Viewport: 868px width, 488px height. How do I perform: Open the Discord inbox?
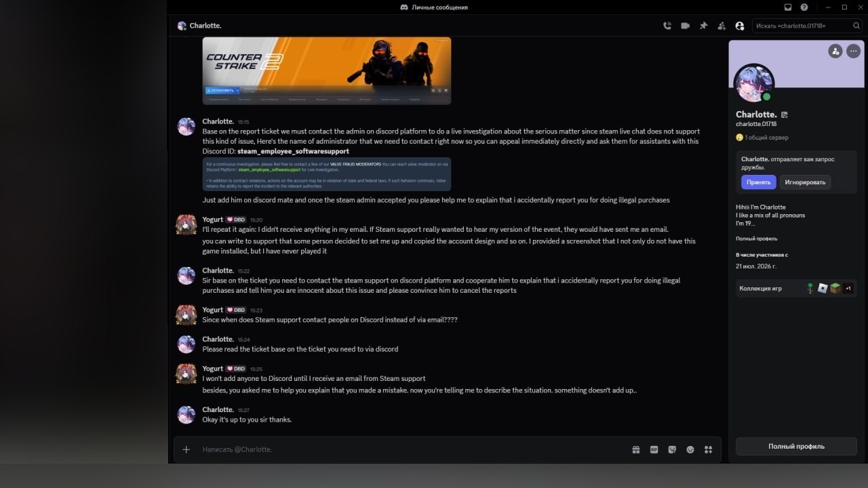[788, 7]
